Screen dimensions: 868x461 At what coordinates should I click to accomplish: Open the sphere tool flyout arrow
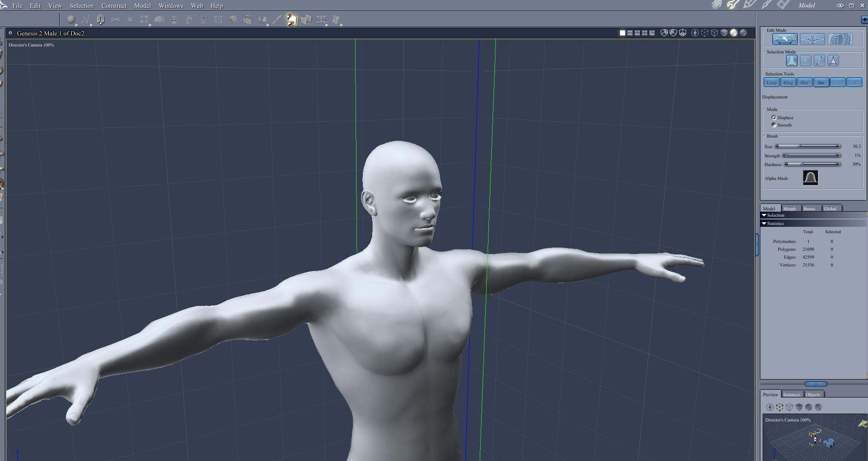tap(77, 25)
